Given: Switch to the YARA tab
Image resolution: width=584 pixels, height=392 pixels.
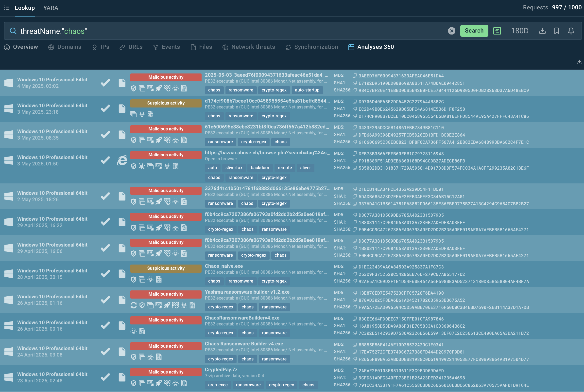Looking at the screenshot, I should click(x=51, y=8).
